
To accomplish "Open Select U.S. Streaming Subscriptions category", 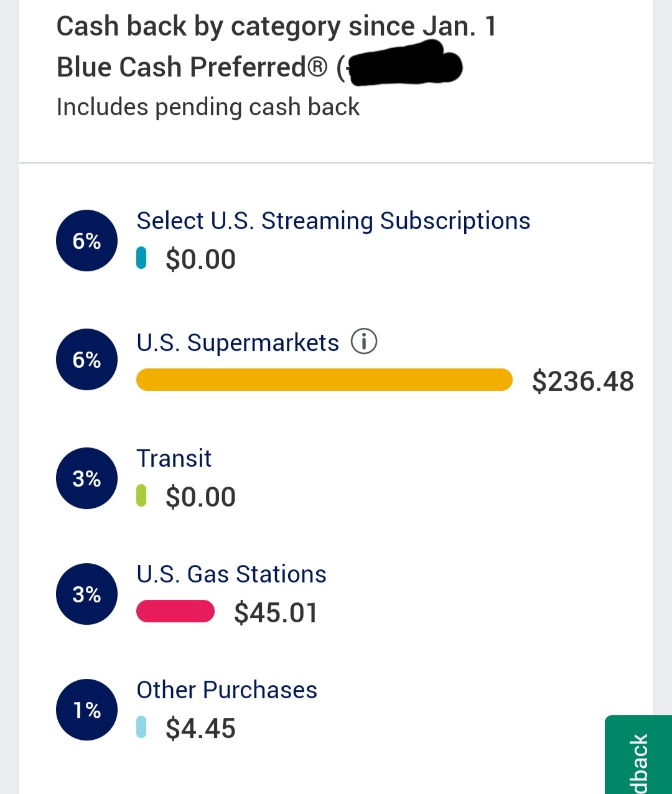I will (x=333, y=221).
